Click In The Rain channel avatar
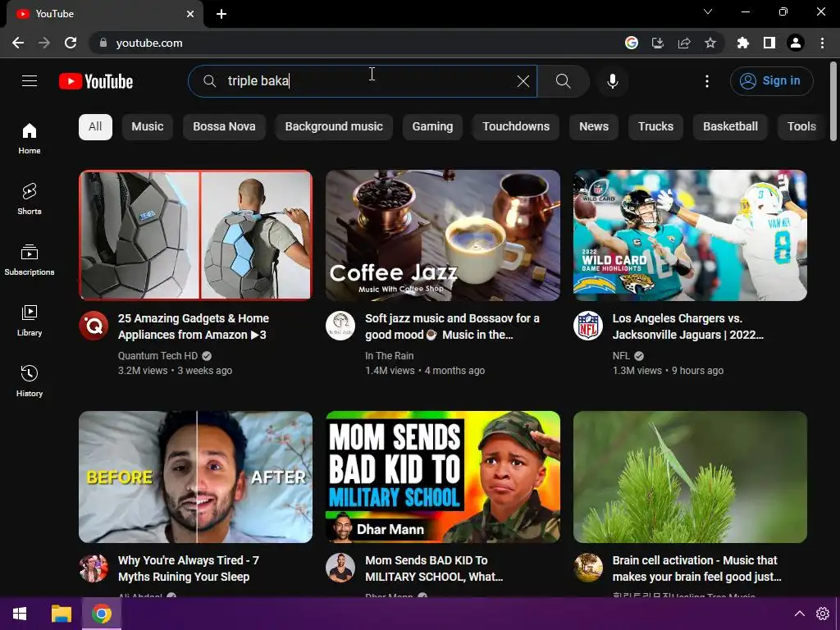Image resolution: width=840 pixels, height=630 pixels. coord(340,326)
